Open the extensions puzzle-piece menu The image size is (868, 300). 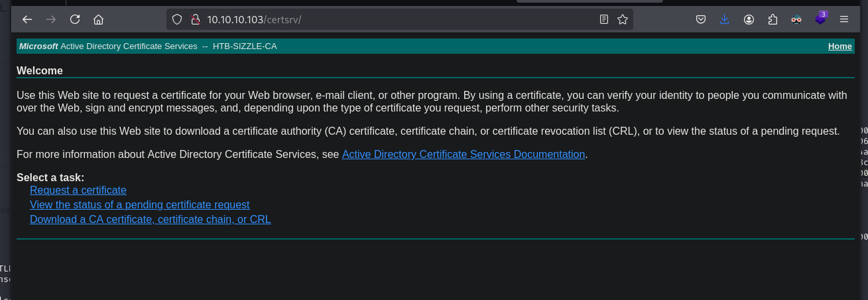click(773, 19)
